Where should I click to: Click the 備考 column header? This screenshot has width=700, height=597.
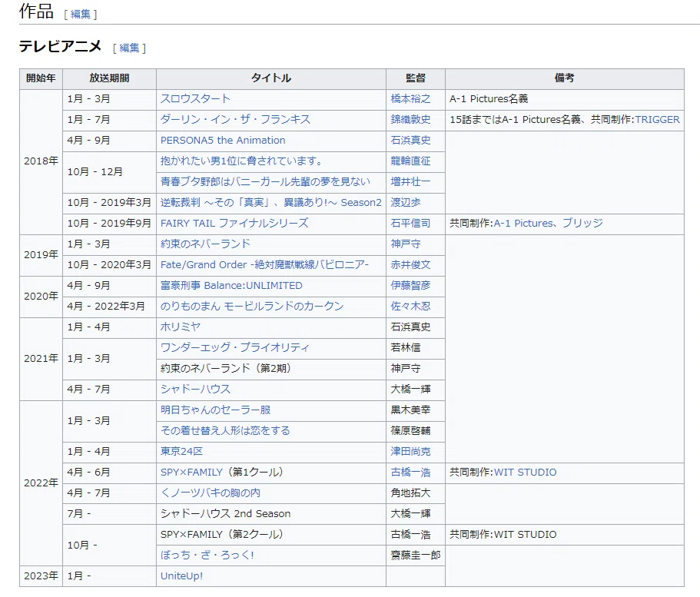coord(565,78)
